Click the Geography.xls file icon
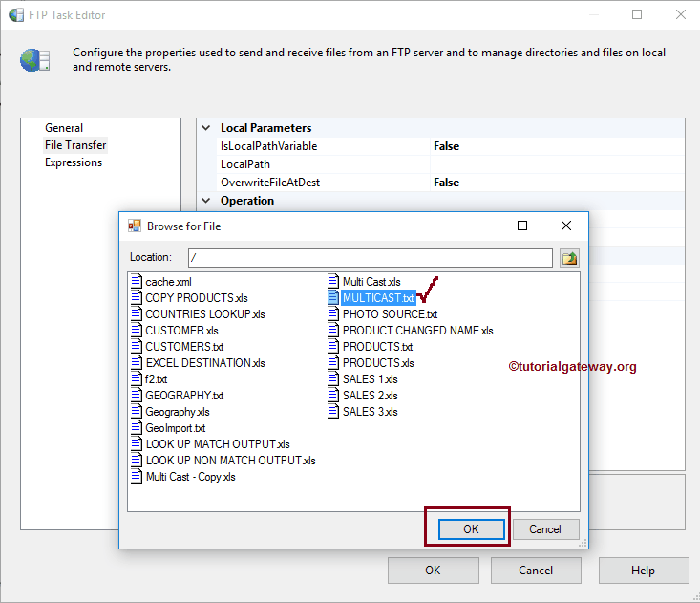The height and width of the screenshot is (603, 700). pos(137,411)
